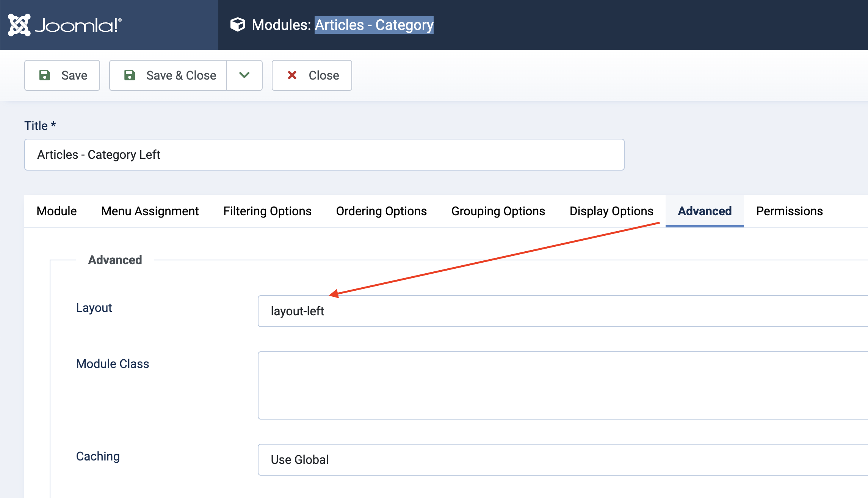Switch to the Module tab

[56, 211]
